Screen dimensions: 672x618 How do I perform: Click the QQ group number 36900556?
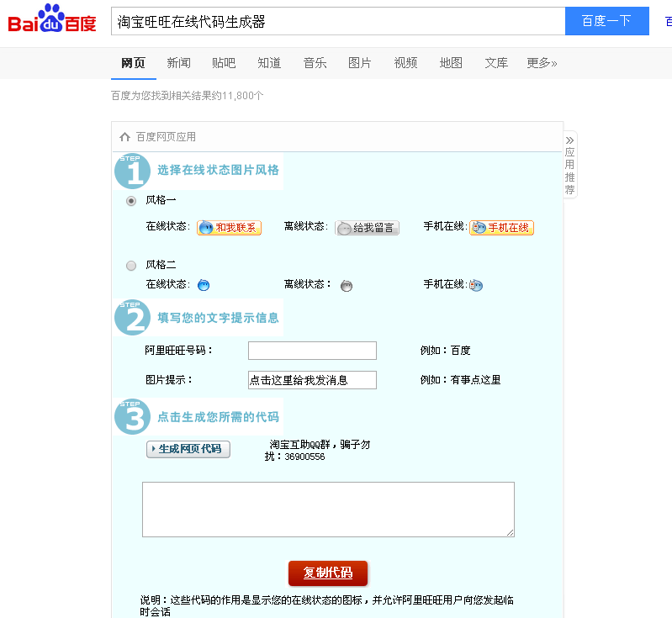304,457
